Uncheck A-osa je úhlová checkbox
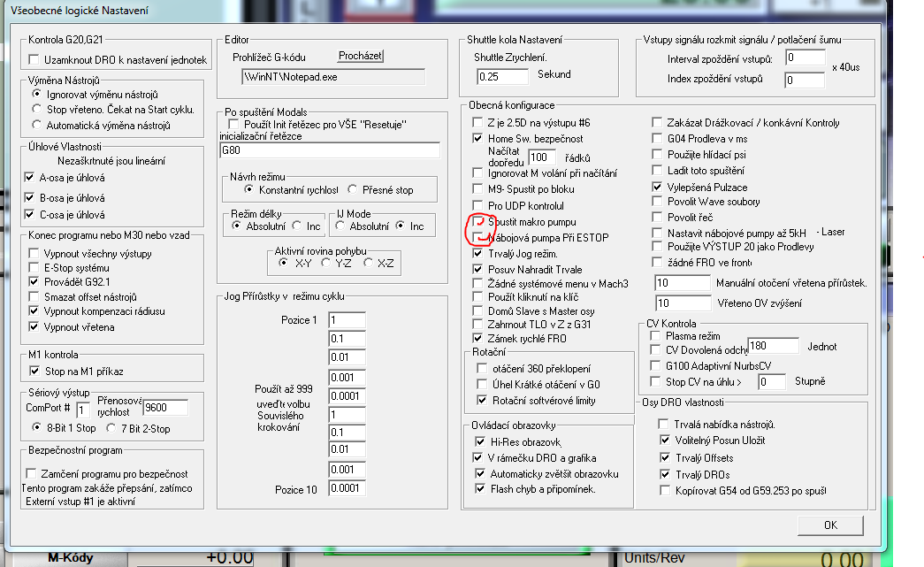Viewport: 924px width, 567px height. tap(30, 177)
